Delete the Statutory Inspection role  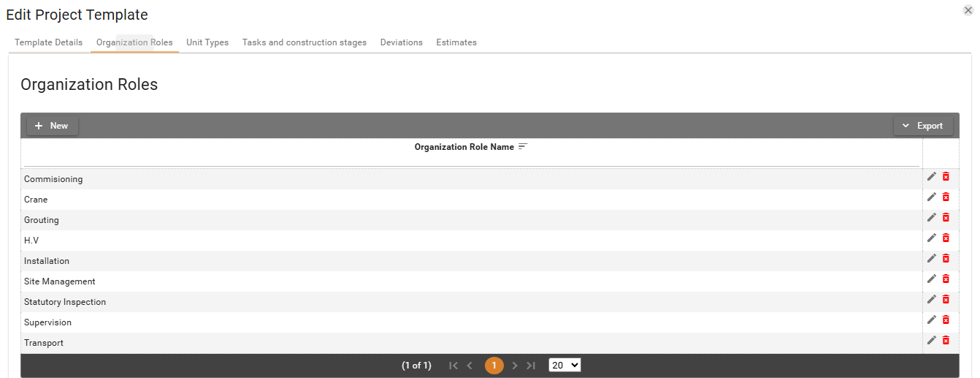[946, 299]
